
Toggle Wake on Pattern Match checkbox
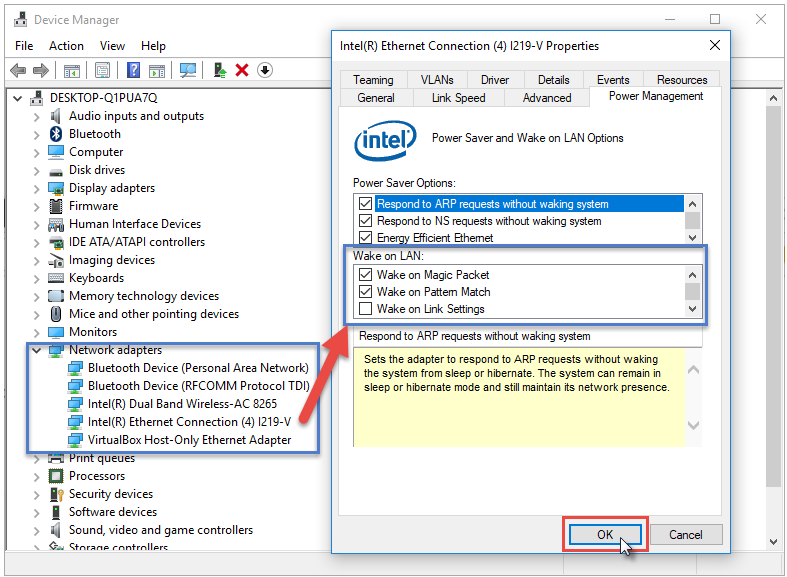pyautogui.click(x=365, y=292)
